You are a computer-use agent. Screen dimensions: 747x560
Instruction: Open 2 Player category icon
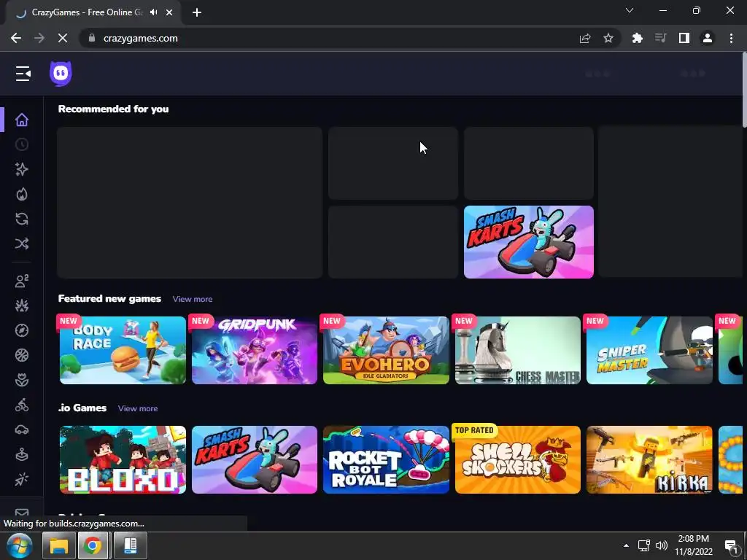tap(22, 281)
